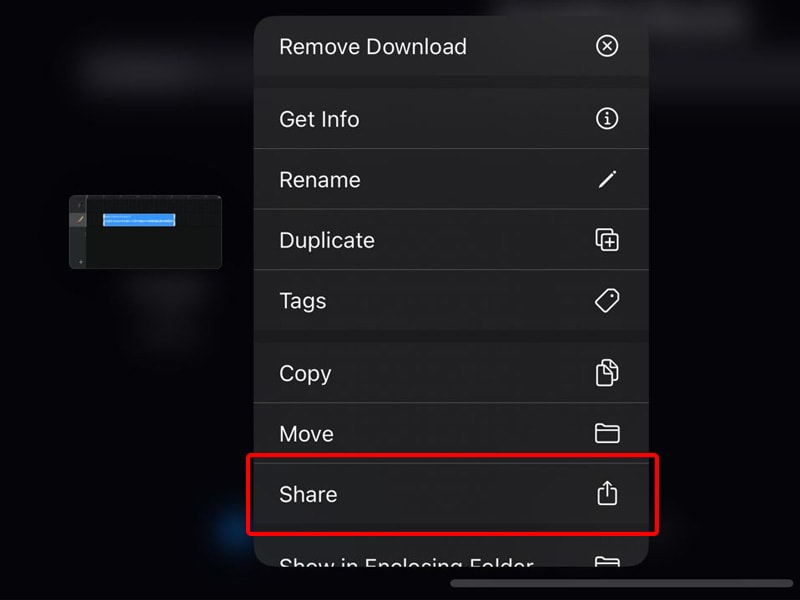Click the Show in Enclosing Folder icon
The width and height of the screenshot is (800, 600).
[607, 561]
